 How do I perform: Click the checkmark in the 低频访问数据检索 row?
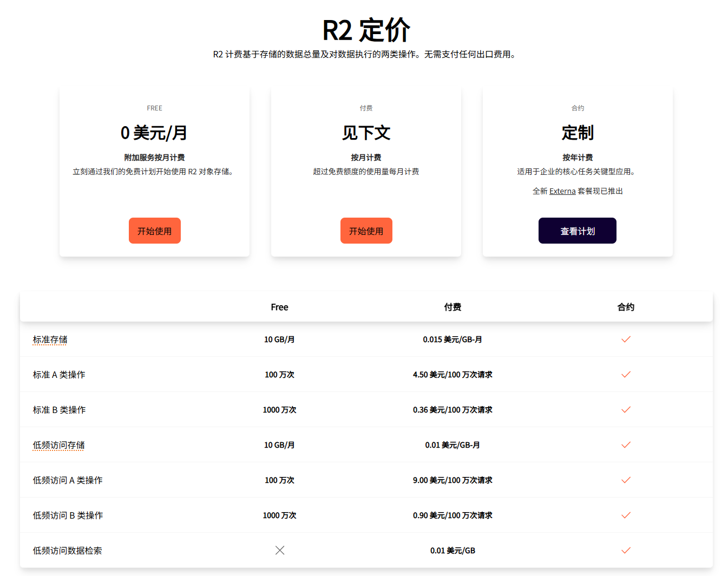(x=626, y=551)
